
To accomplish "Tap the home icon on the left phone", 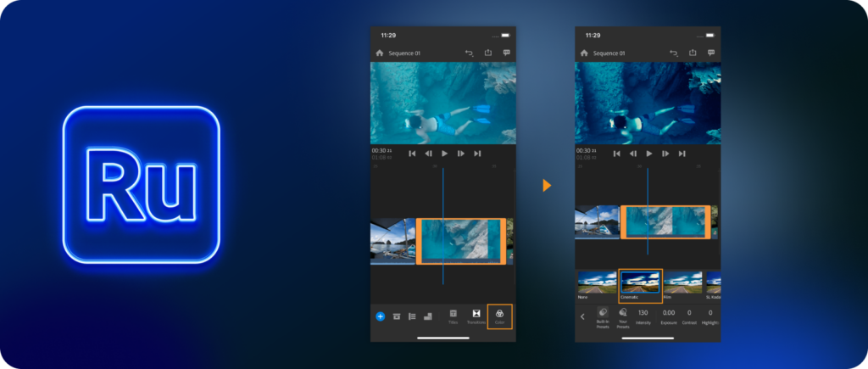I will (379, 53).
